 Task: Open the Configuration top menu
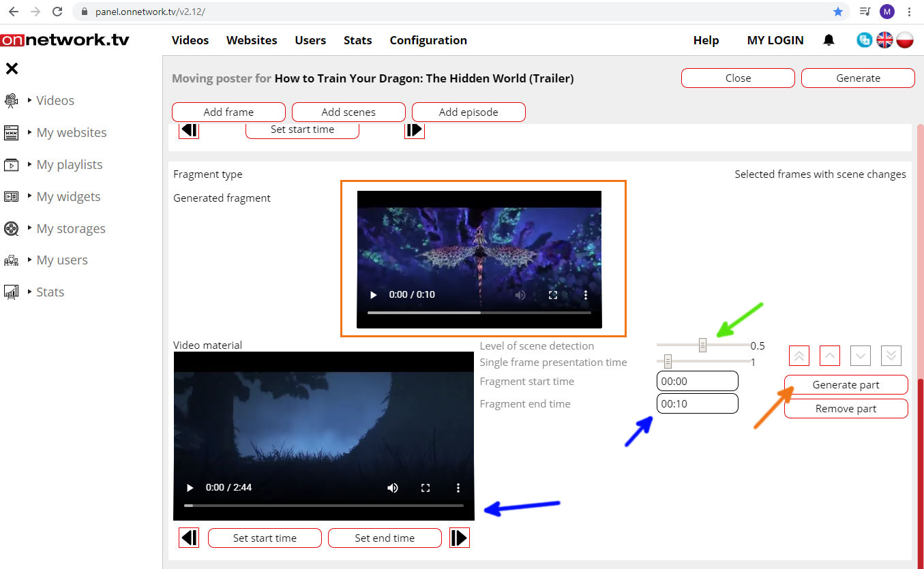click(x=428, y=40)
